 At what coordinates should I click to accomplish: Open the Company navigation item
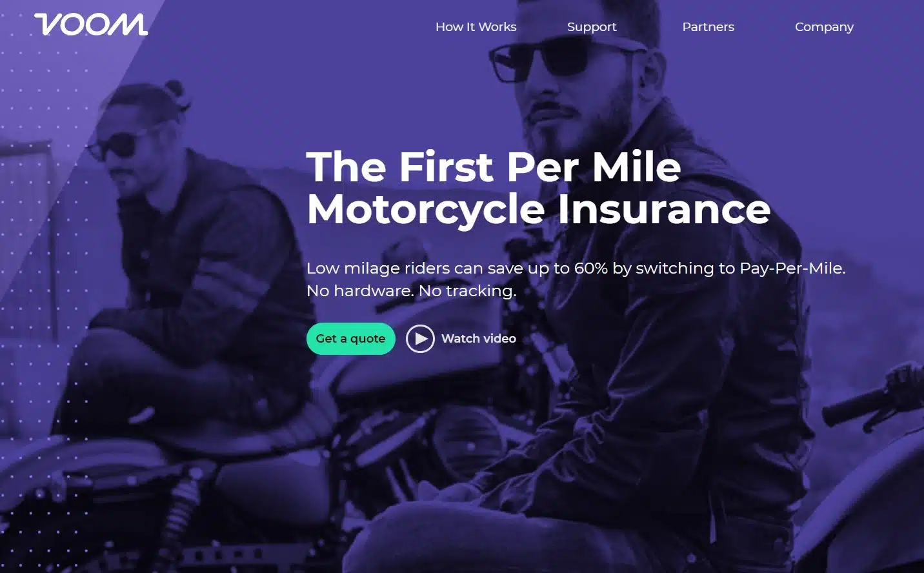point(824,27)
